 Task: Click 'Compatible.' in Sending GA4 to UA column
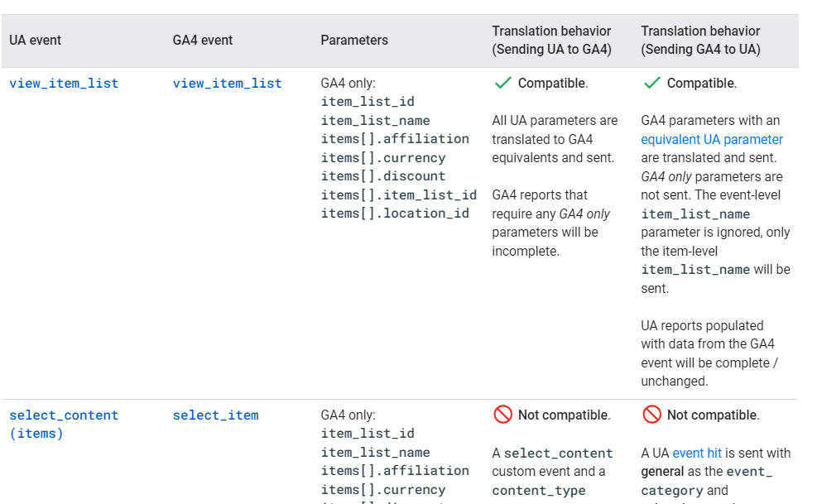coord(702,84)
